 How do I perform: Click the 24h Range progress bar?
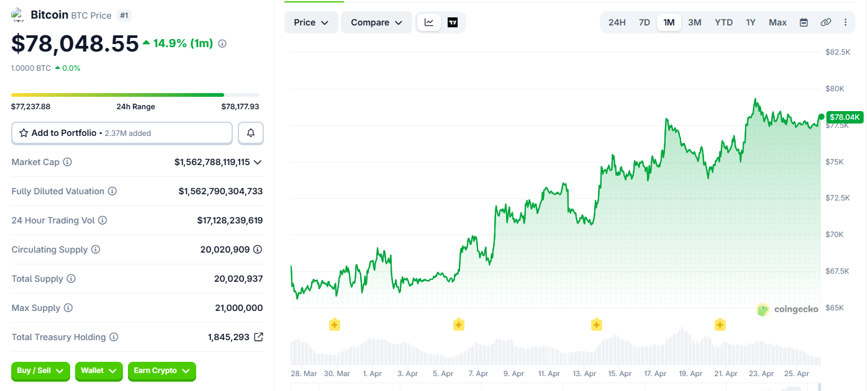pos(135,95)
